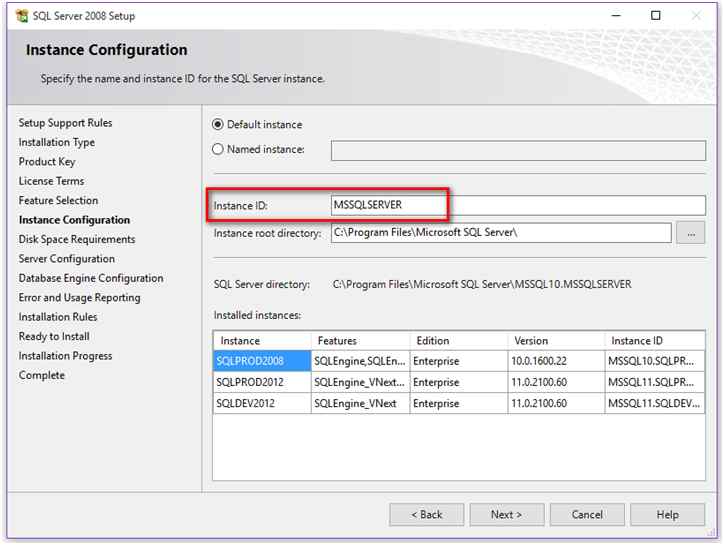
Task: Sort by the Instance column header
Action: 262,341
